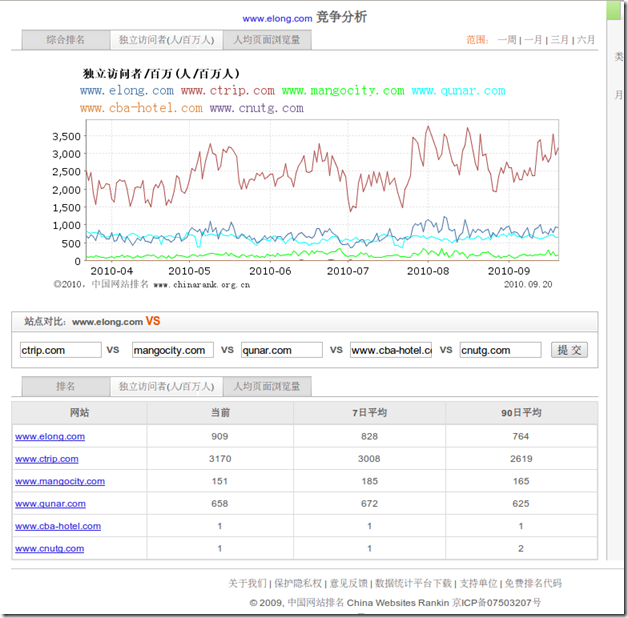Submit the comparison with 提交 button
628x618 pixels.
tap(569, 350)
